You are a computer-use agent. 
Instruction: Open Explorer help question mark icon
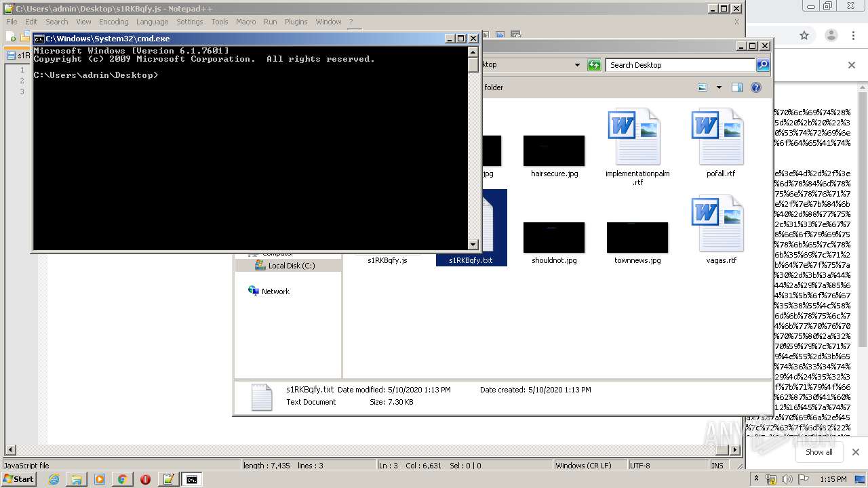tap(756, 87)
